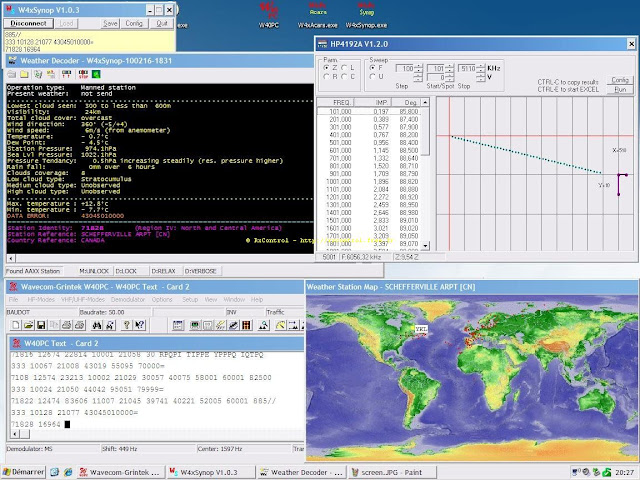640x480 pixels.
Task: Increase the Stop frequency spinner in HP4192A
Action: [481, 66]
